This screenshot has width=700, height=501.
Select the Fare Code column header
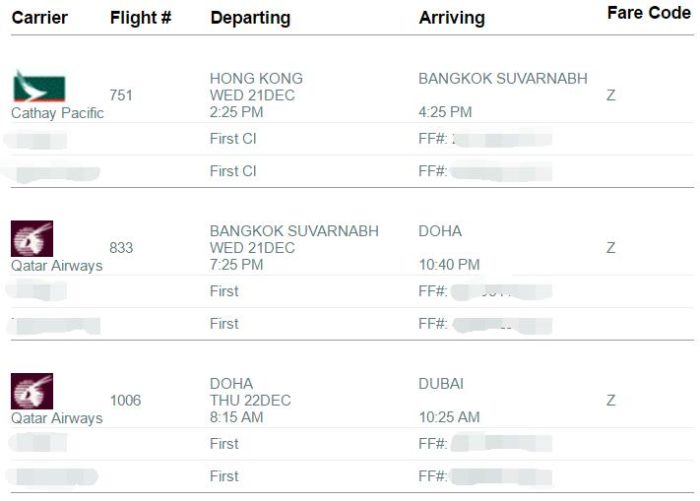click(x=649, y=13)
